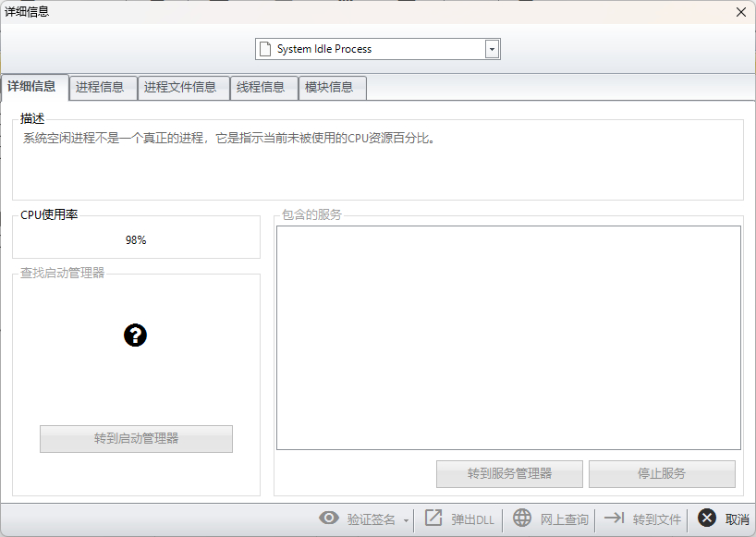756x537 pixels.
Task: Click the 弹出DLL text in bottom toolbar
Action: coord(472,519)
